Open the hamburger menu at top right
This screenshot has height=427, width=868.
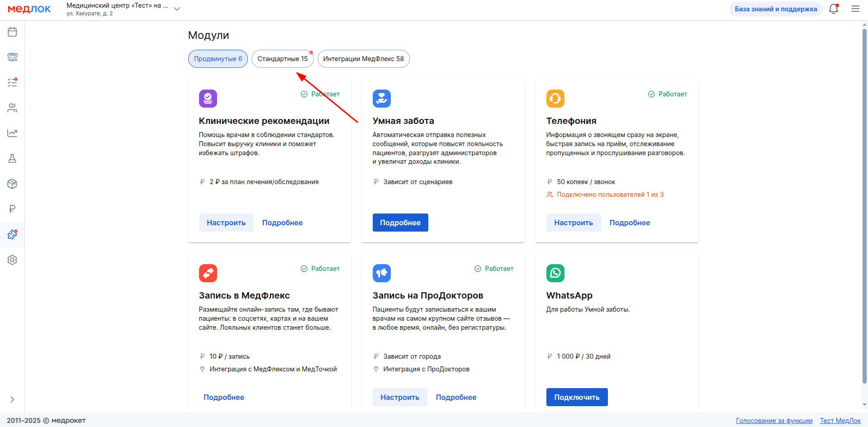click(855, 9)
